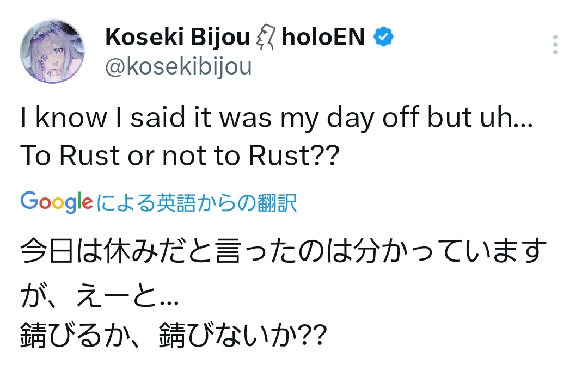Click the final "Rust??" word in English tweet
Screen dimensions: 588x371
tap(294, 155)
